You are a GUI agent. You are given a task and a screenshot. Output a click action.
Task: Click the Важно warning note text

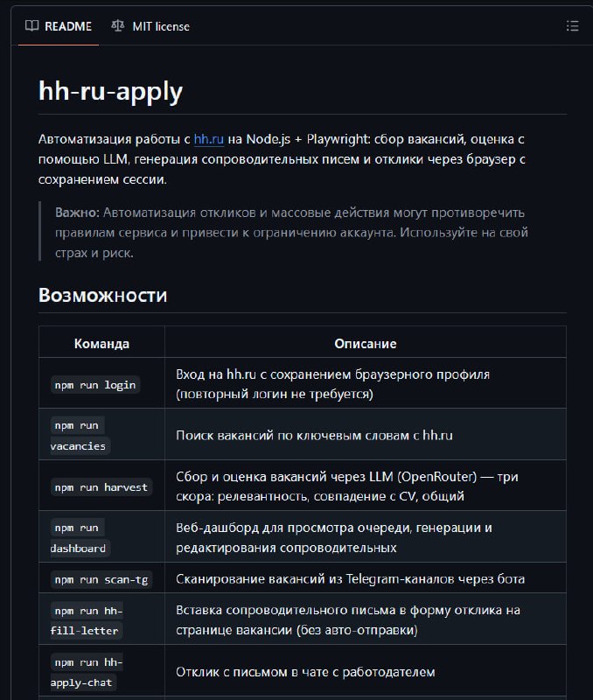(x=291, y=232)
